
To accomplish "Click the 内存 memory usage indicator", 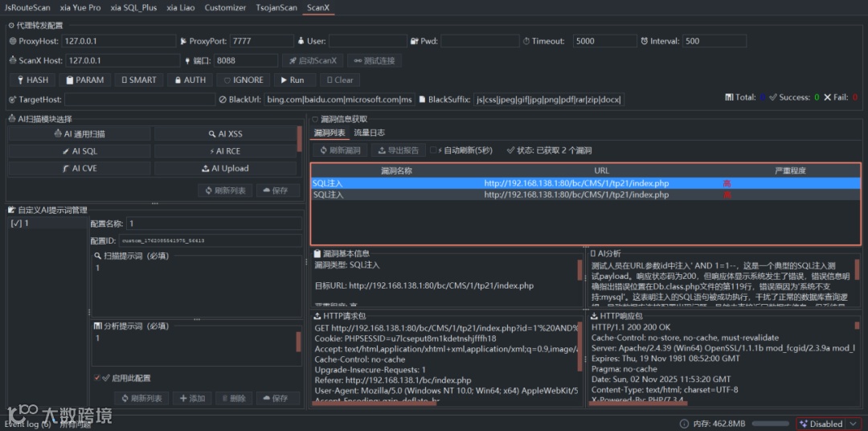I will pyautogui.click(x=719, y=424).
